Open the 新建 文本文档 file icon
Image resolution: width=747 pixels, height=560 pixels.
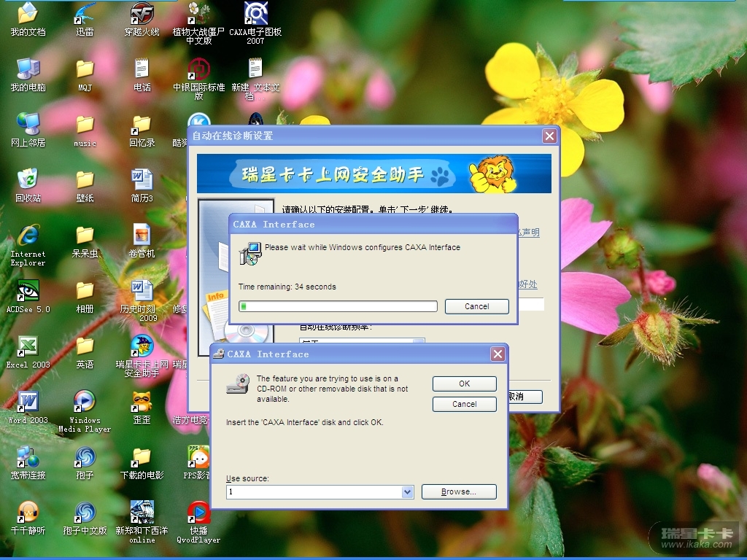tap(255, 79)
